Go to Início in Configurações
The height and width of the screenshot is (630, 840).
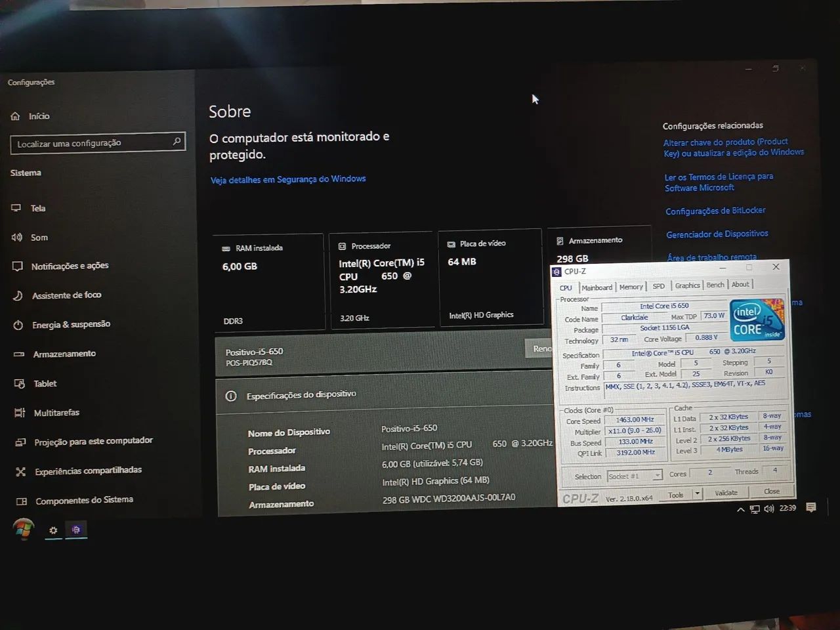(x=30, y=116)
